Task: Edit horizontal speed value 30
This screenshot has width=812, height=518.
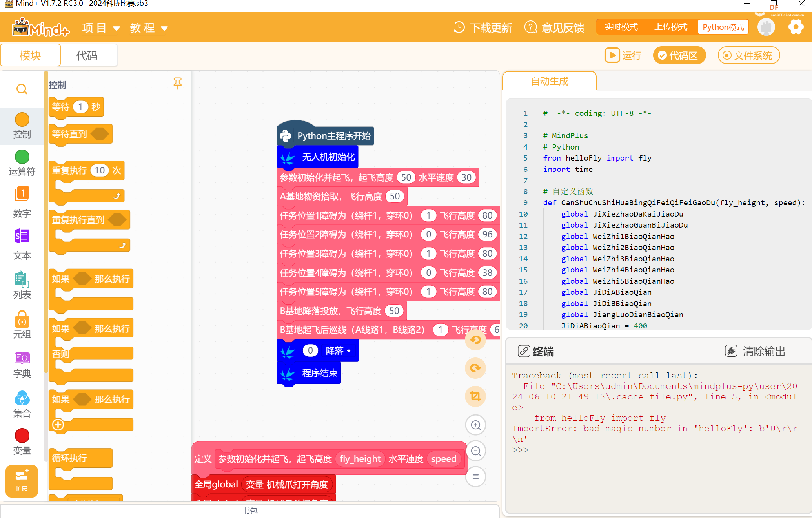Action: click(x=466, y=177)
